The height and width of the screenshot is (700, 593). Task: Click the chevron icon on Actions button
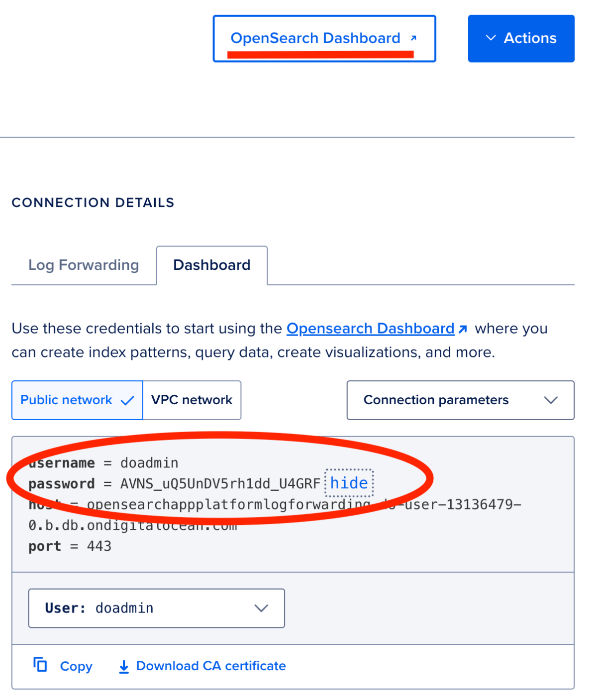click(491, 38)
